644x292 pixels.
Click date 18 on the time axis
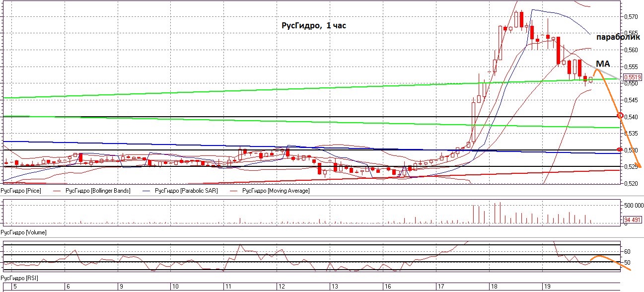pos(495,287)
